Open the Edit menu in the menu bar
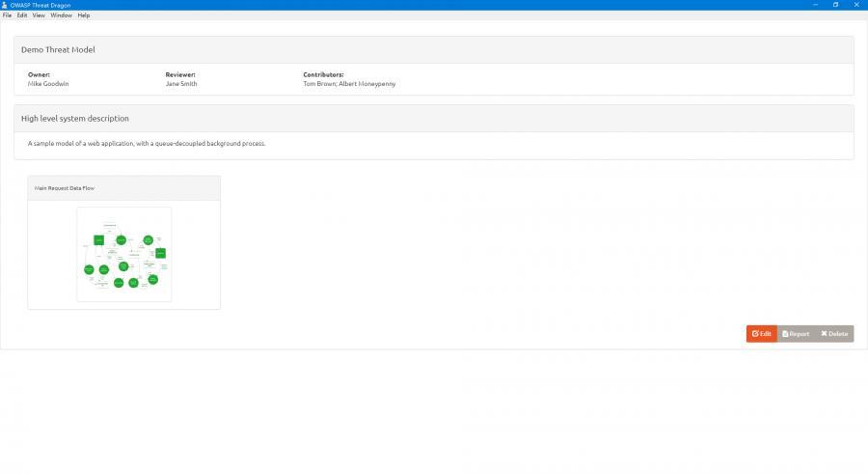The width and height of the screenshot is (868, 474). [x=21, y=15]
